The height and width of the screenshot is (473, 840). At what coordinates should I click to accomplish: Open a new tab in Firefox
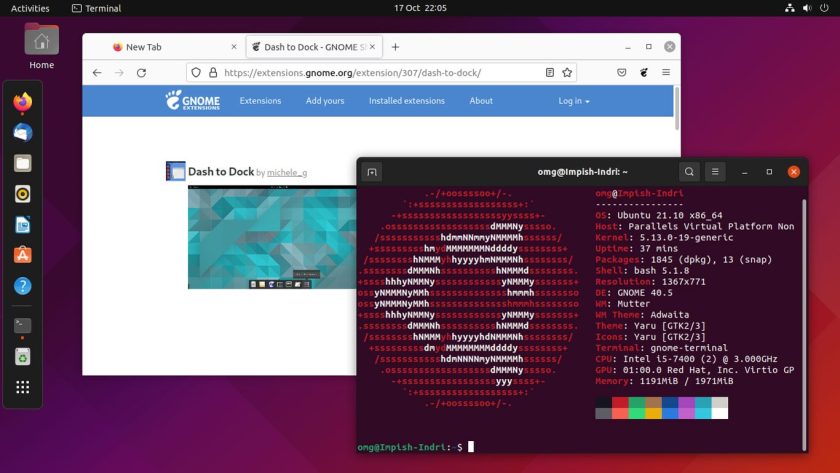pos(395,47)
